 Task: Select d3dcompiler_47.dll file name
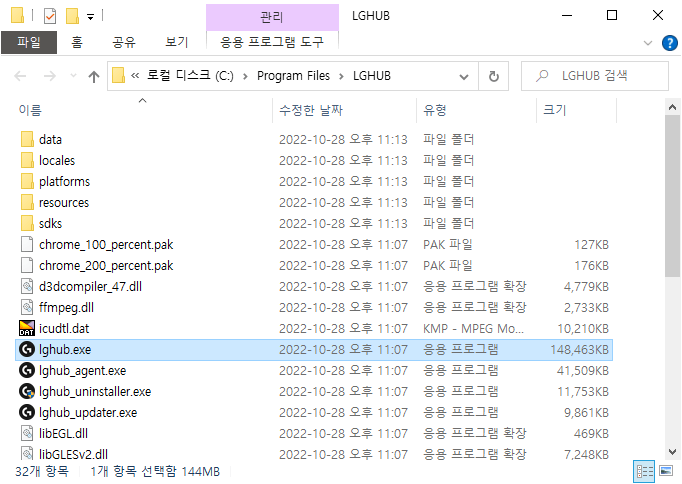click(90, 287)
